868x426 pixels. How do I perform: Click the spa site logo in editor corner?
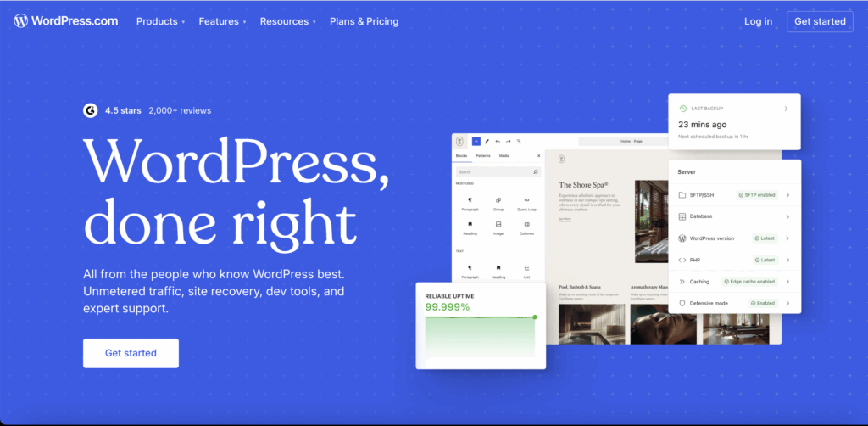459,141
